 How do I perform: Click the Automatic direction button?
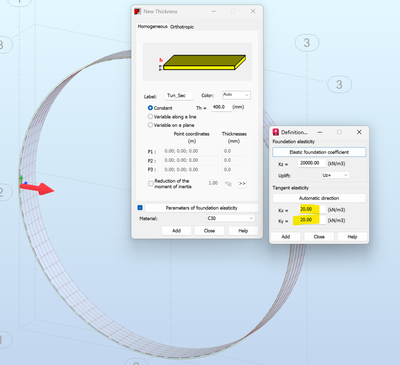point(319,198)
